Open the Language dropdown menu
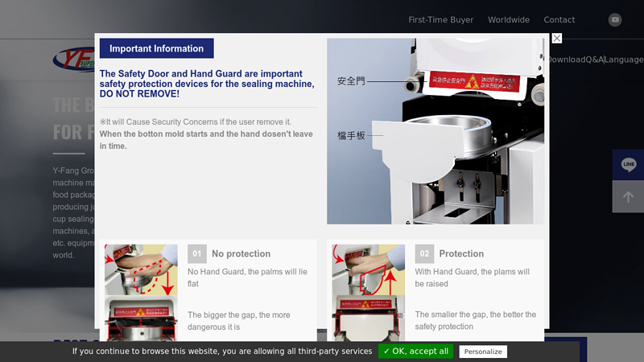 625,60
